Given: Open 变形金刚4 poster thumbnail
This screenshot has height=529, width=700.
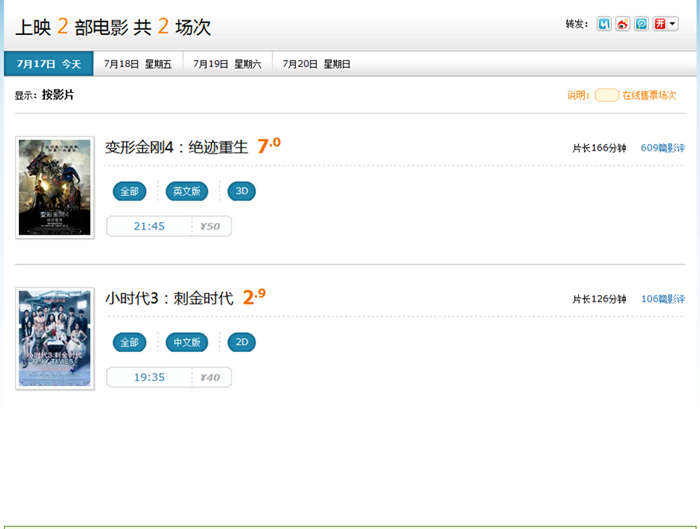Looking at the screenshot, I should pyautogui.click(x=55, y=187).
